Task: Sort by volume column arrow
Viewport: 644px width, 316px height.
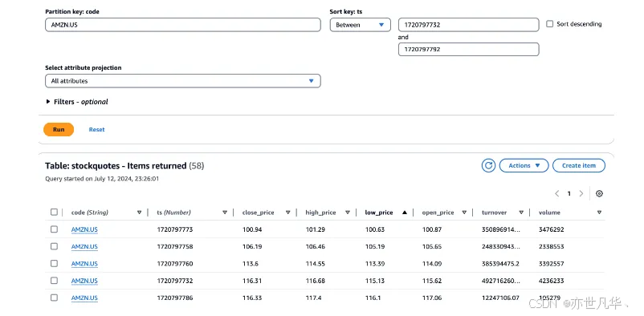Action: pyautogui.click(x=599, y=213)
